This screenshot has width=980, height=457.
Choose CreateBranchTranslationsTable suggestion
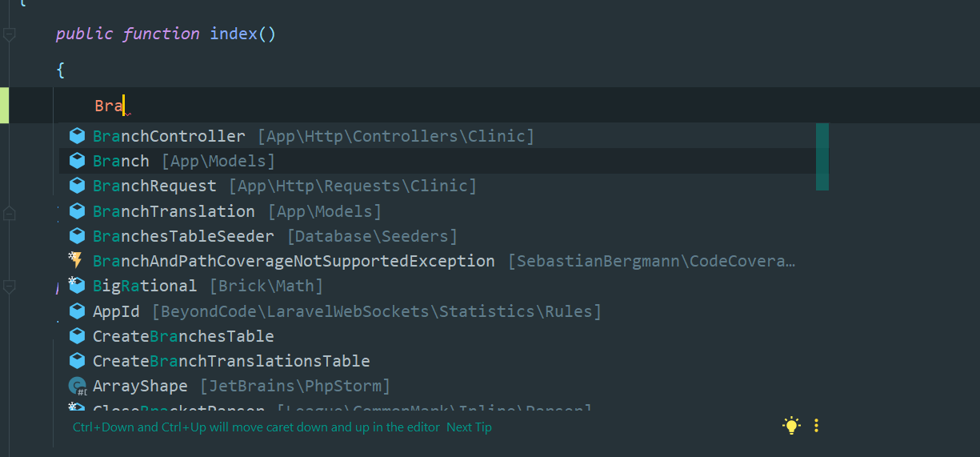tap(444, 361)
